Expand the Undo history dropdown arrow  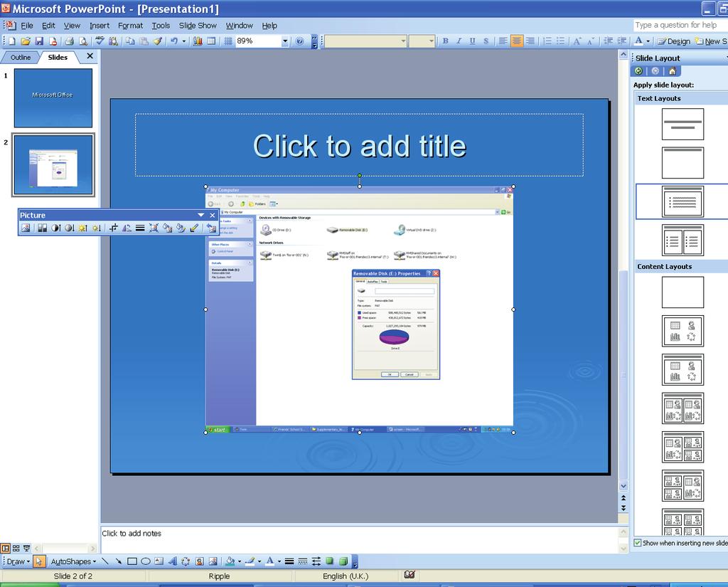coord(184,41)
